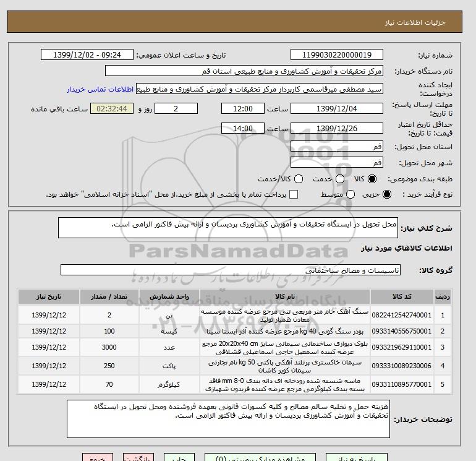The image size is (476, 461).
Task: Click the price validity date 1399/12/26
Action: (x=337, y=128)
